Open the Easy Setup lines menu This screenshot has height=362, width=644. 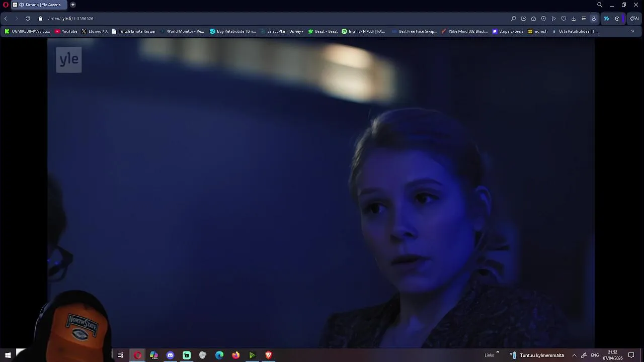(x=584, y=19)
